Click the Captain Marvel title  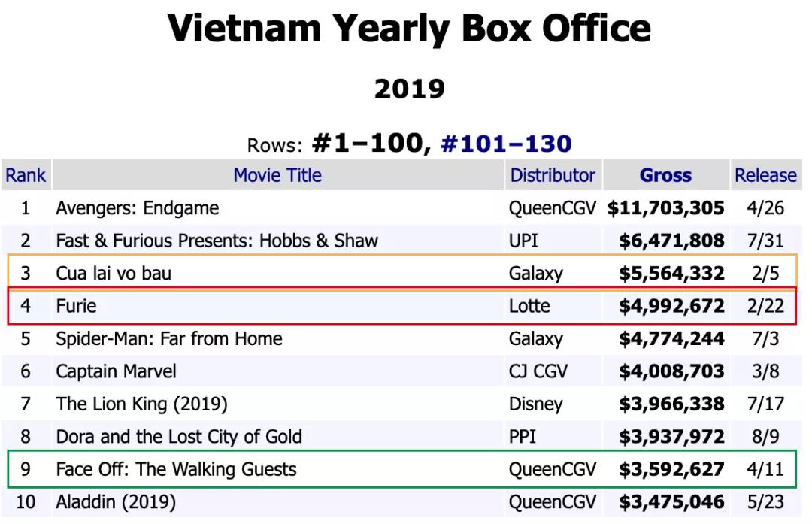(x=116, y=371)
